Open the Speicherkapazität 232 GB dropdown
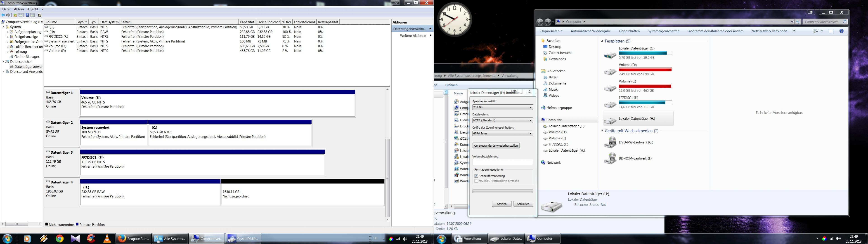The image size is (868, 244). click(x=502, y=107)
